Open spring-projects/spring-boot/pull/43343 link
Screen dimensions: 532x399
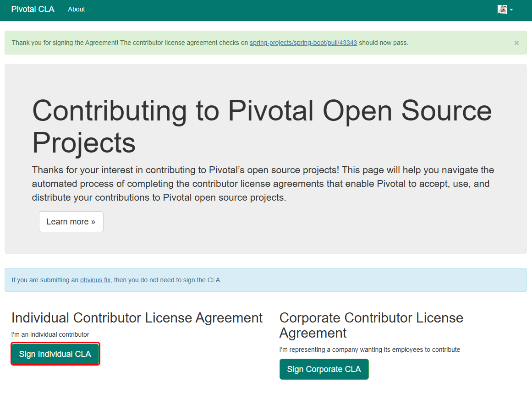click(303, 43)
